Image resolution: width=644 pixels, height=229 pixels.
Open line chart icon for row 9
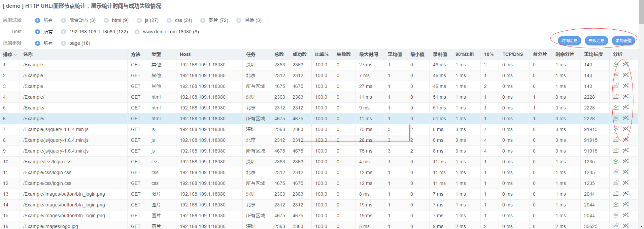[616, 151]
